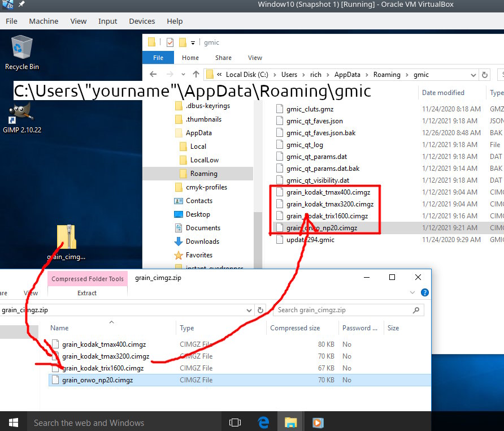Open VirtualBox Input menu
This screenshot has height=431, width=504.
[x=108, y=21]
